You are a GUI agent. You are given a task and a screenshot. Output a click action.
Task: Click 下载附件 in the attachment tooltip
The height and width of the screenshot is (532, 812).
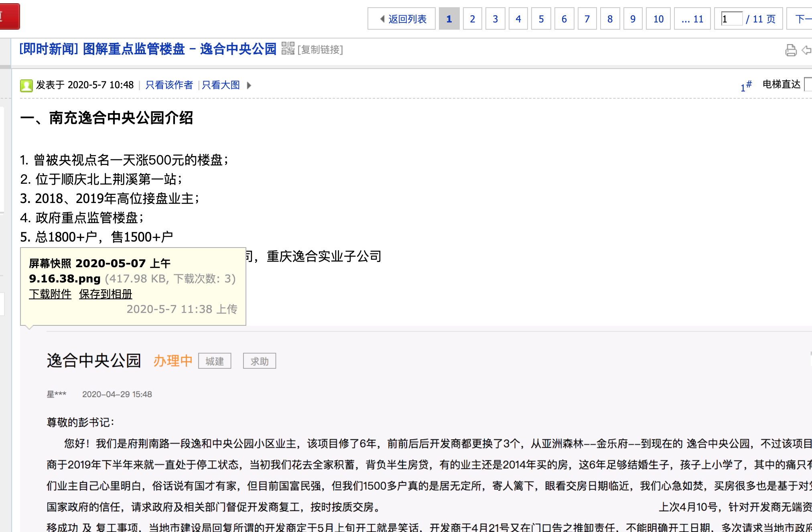click(x=50, y=294)
